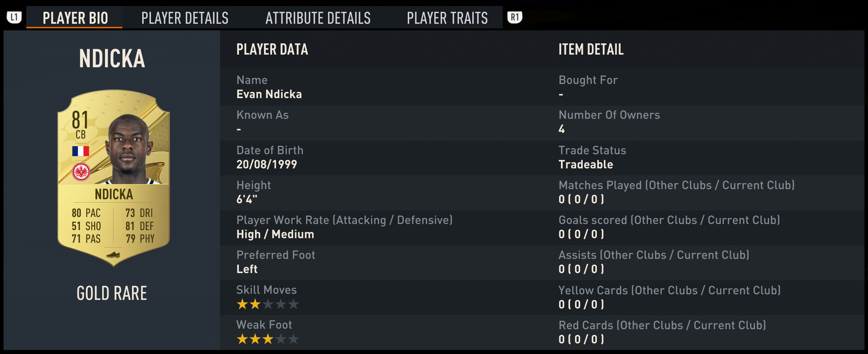Go to the Player Traits tab
Screen dimensions: 868x354
tap(447, 18)
